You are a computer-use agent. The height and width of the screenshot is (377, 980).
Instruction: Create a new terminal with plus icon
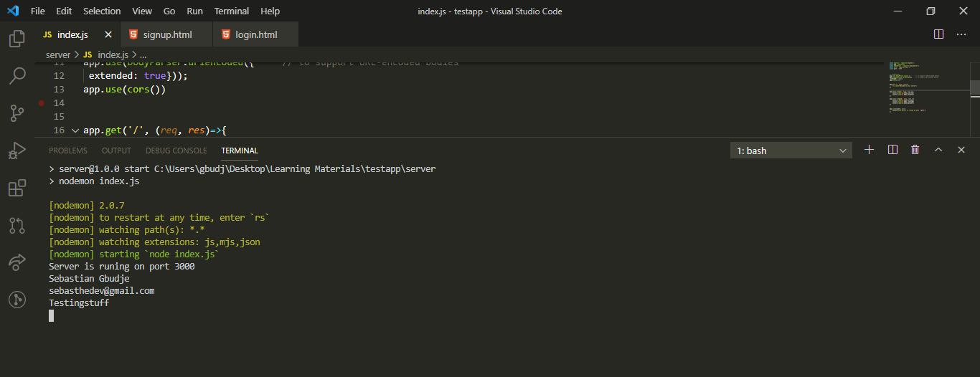(869, 150)
